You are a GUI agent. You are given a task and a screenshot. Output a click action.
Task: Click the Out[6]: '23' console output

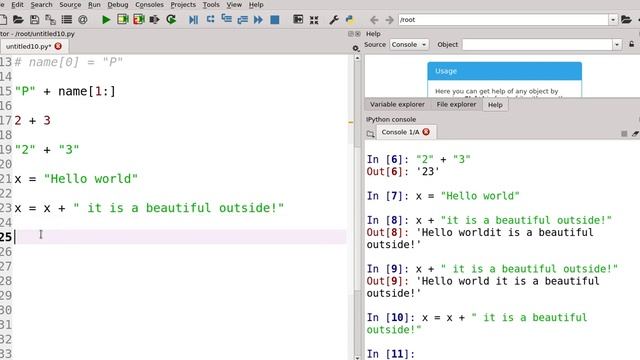(x=403, y=171)
